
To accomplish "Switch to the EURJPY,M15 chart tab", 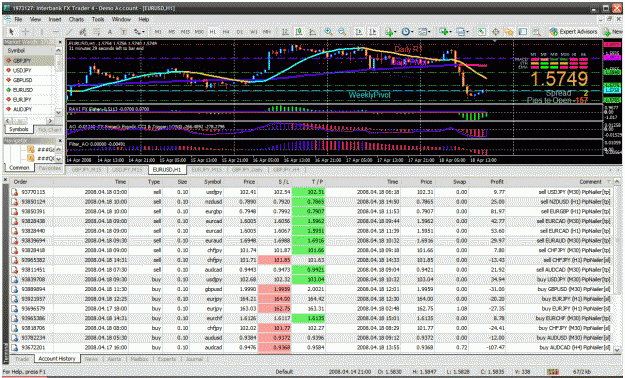I will pyautogui.click(x=206, y=170).
